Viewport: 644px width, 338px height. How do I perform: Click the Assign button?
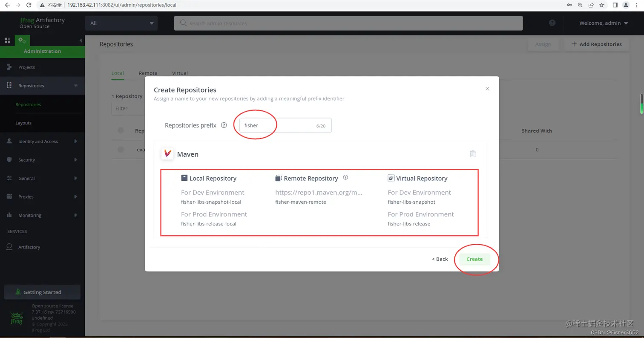543,44
